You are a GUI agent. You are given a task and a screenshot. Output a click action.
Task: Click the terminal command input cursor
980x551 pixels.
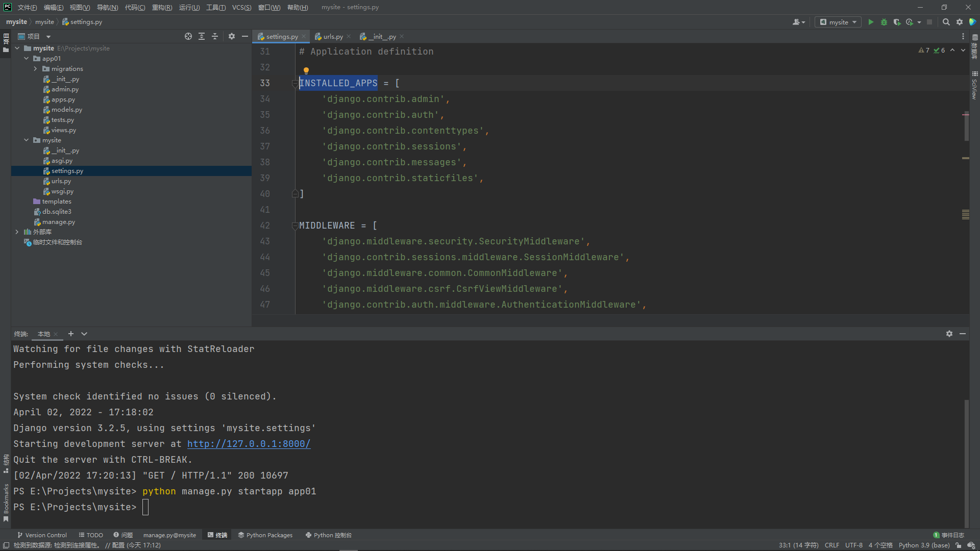[145, 507]
